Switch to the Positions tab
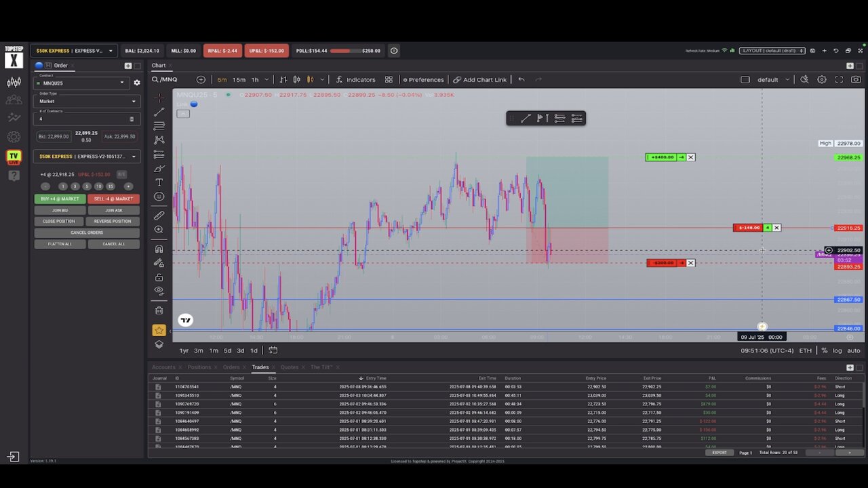The height and width of the screenshot is (488, 868). pyautogui.click(x=199, y=367)
